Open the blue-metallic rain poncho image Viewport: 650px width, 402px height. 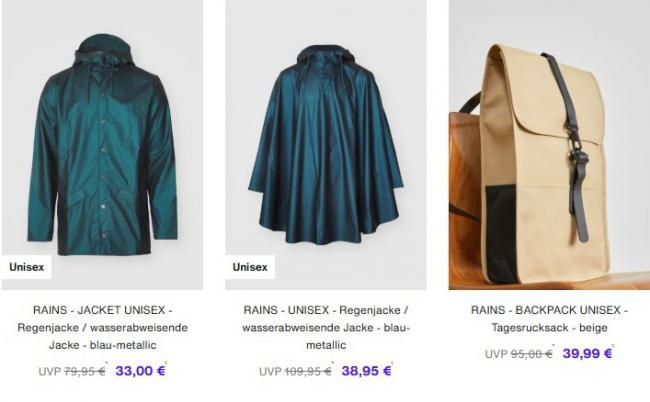coord(326,145)
